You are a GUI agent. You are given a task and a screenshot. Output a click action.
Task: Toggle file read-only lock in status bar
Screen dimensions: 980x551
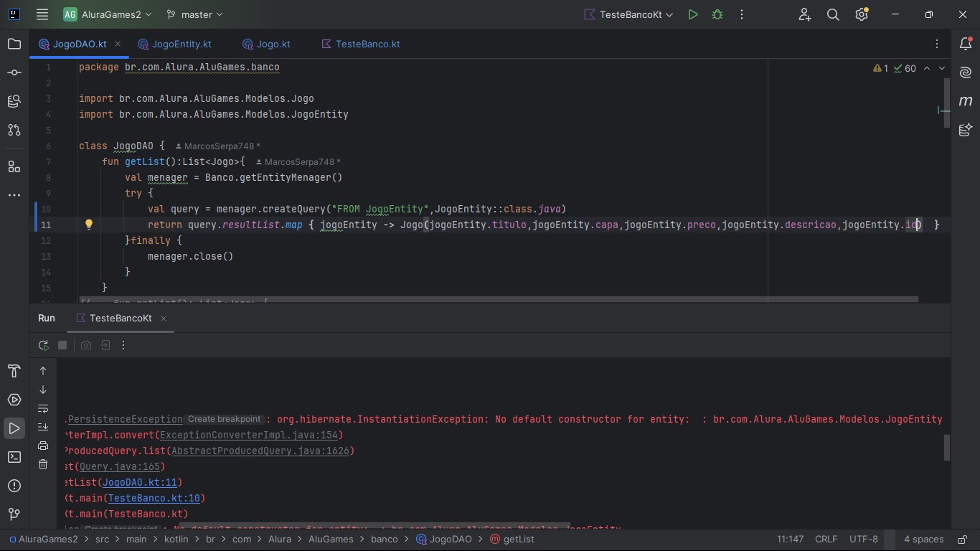pos(961,540)
